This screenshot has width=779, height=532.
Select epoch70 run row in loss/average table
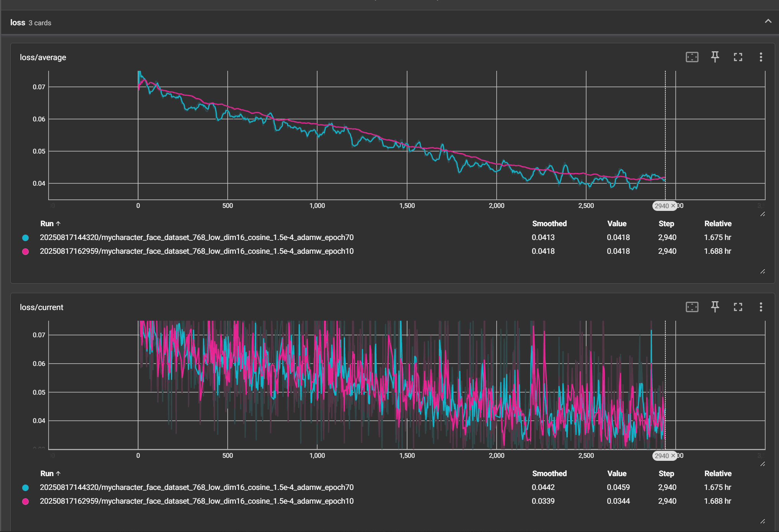tap(197, 238)
